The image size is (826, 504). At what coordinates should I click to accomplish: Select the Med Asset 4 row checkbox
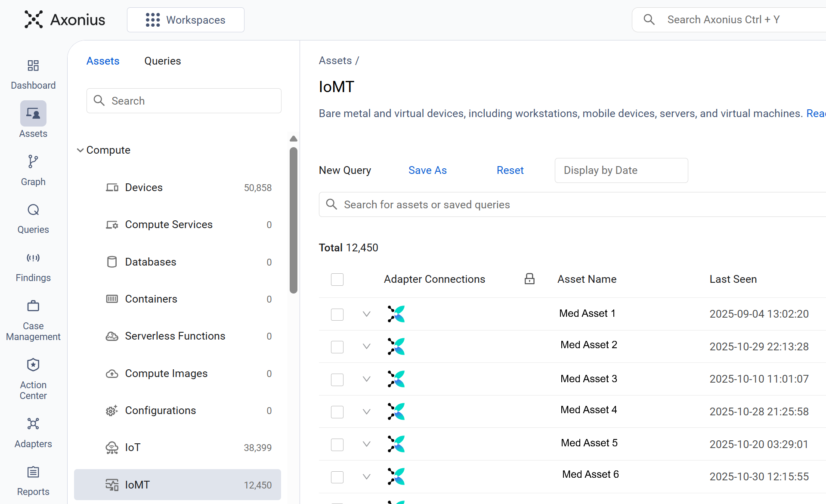point(337,412)
